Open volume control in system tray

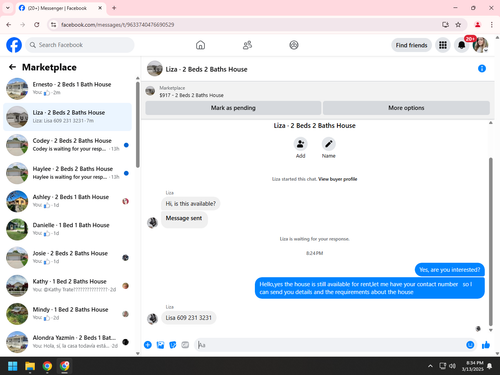click(452, 366)
